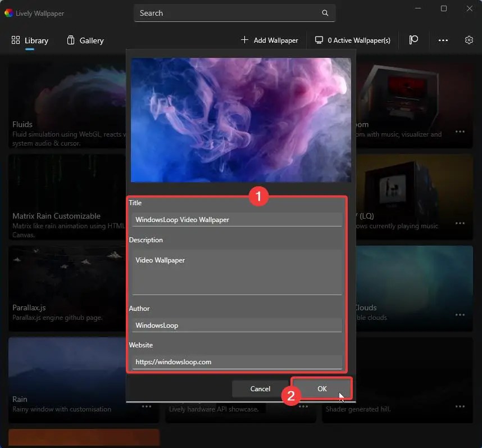The image size is (482, 448).
Task: Click the Author field containing 'WindowsLoop'
Action: tap(237, 325)
